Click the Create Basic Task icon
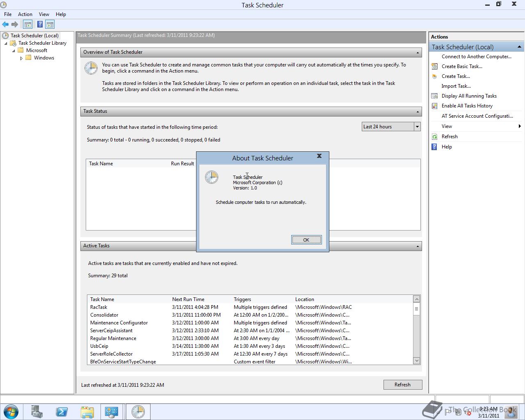The width and height of the screenshot is (525, 420). (434, 66)
